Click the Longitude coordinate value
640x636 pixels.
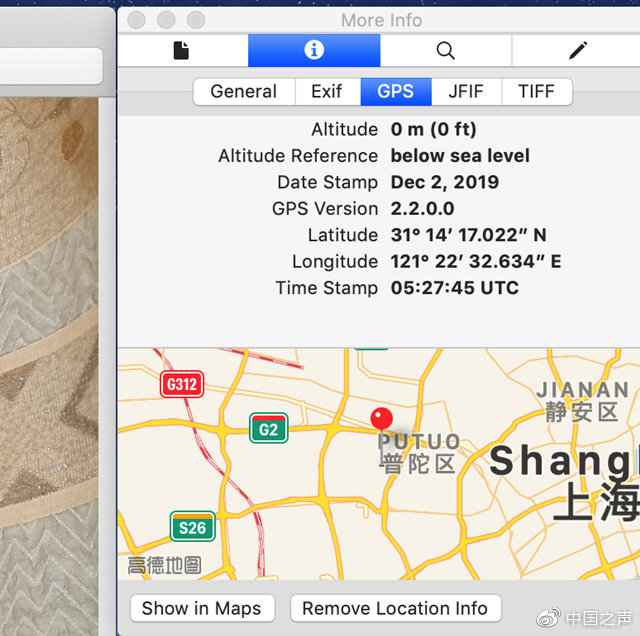(x=475, y=261)
